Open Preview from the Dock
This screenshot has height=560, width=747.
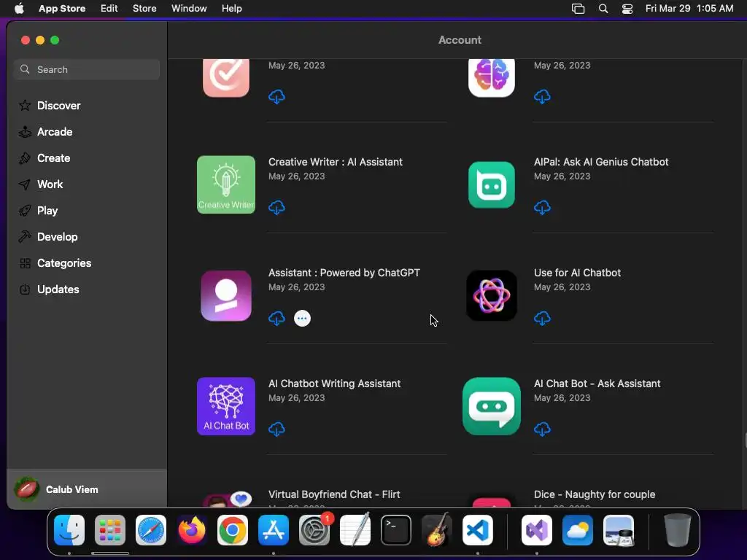(619, 530)
